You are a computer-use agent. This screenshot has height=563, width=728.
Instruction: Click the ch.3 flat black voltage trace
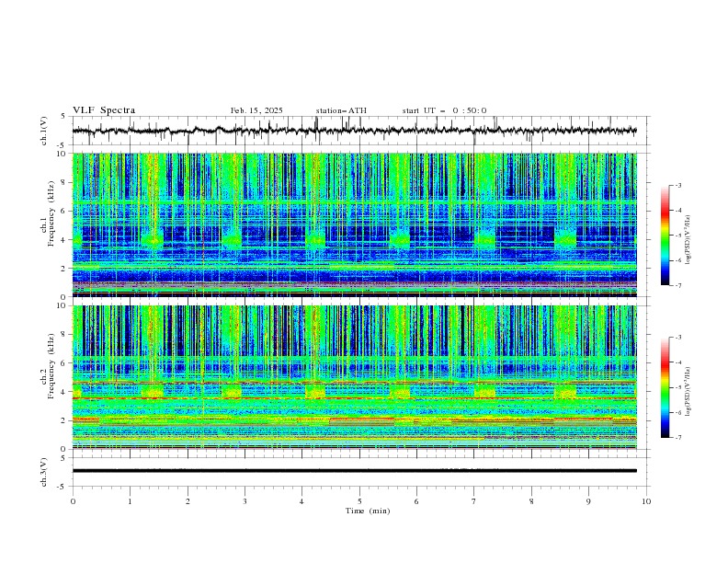(354, 471)
